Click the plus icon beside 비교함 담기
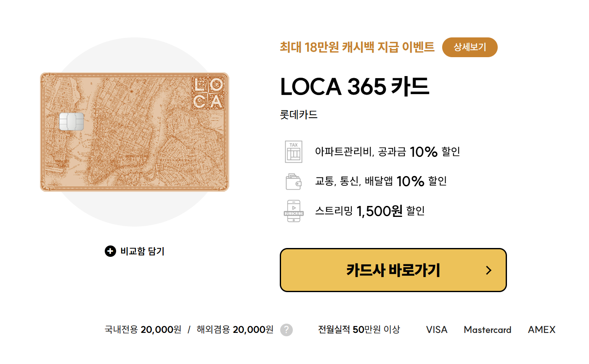The image size is (589, 364). 110,251
